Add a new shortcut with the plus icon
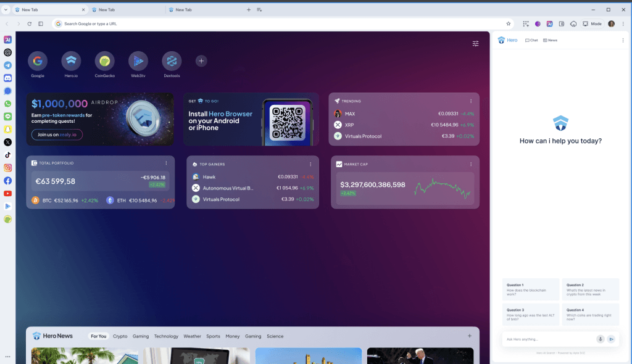632x364 pixels. [201, 60]
